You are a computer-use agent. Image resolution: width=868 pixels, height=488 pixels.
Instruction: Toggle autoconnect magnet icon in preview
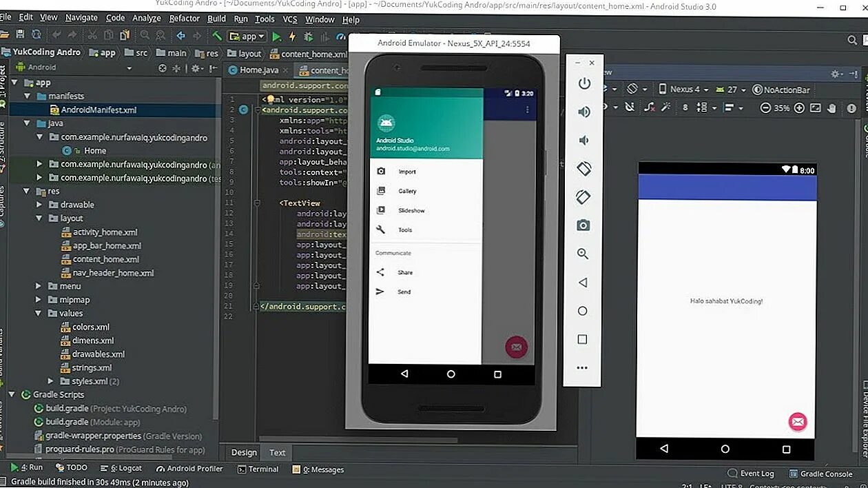(629, 108)
